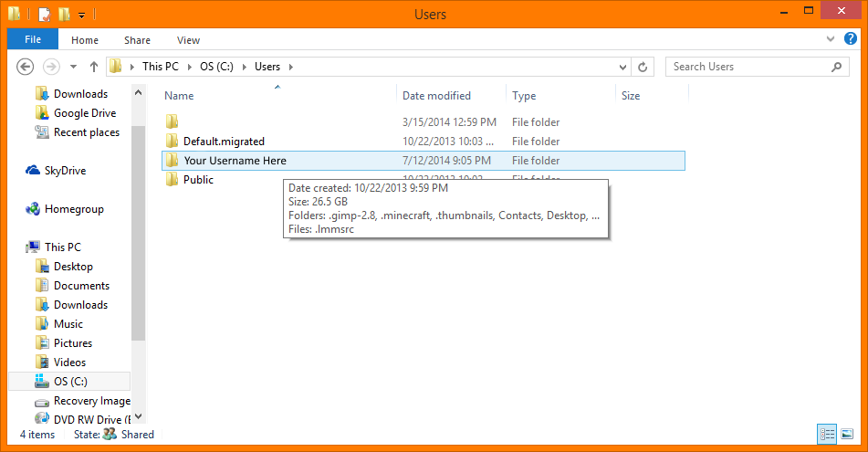Image resolution: width=868 pixels, height=452 pixels.
Task: Click the window folder icon in title bar
Action: 15,14
